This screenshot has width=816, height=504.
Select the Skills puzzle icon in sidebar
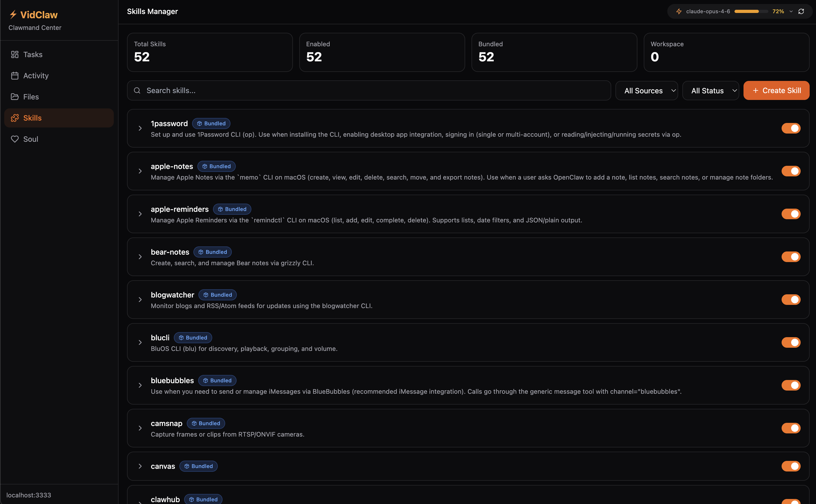(15, 118)
